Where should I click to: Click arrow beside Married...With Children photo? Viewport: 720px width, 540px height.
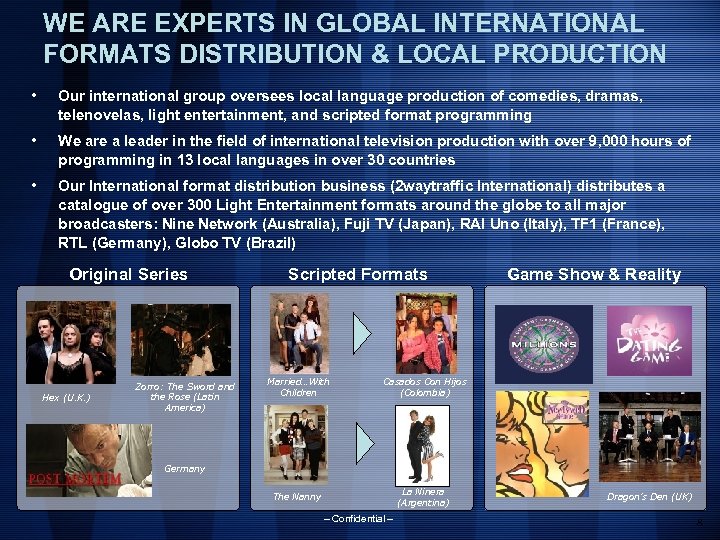coord(362,334)
